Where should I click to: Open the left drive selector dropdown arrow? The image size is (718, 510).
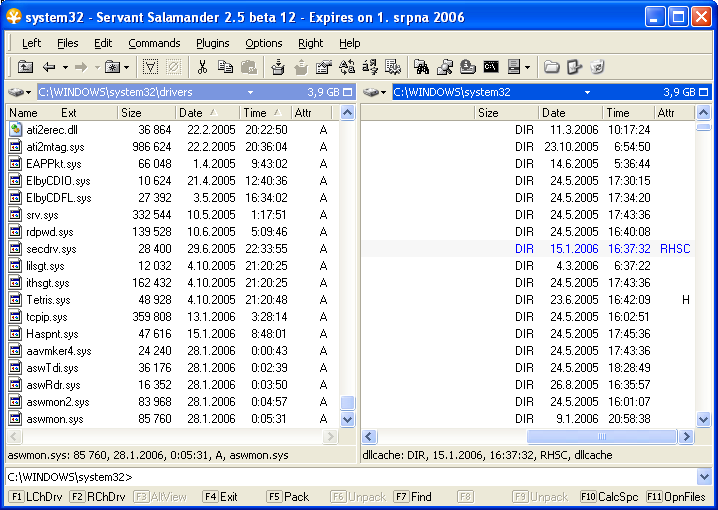click(28, 92)
